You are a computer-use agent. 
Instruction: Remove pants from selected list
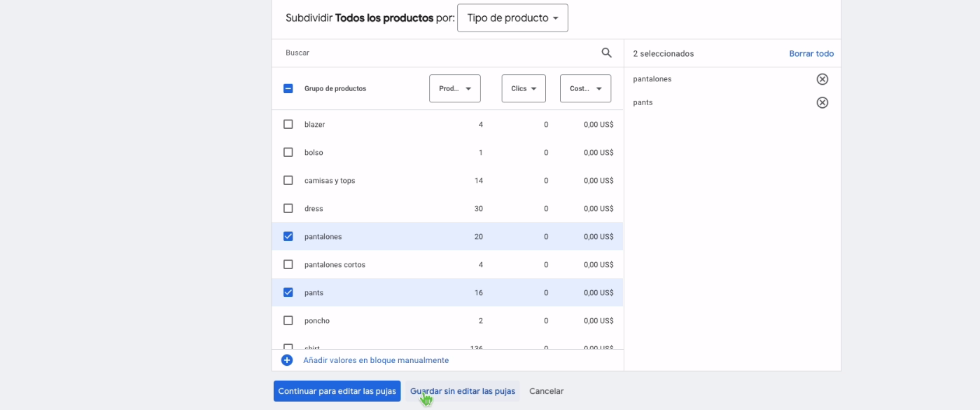pos(822,102)
